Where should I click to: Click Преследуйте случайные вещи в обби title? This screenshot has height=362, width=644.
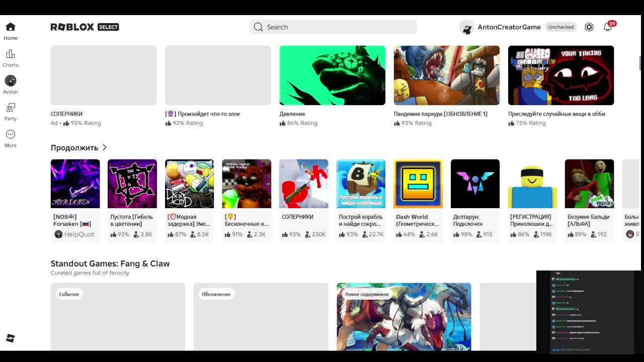(556, 114)
